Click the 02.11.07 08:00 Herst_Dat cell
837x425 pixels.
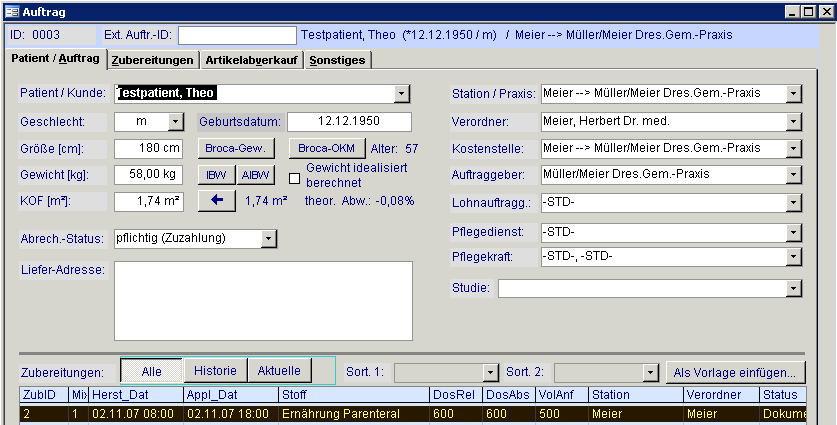pyautogui.click(x=136, y=413)
